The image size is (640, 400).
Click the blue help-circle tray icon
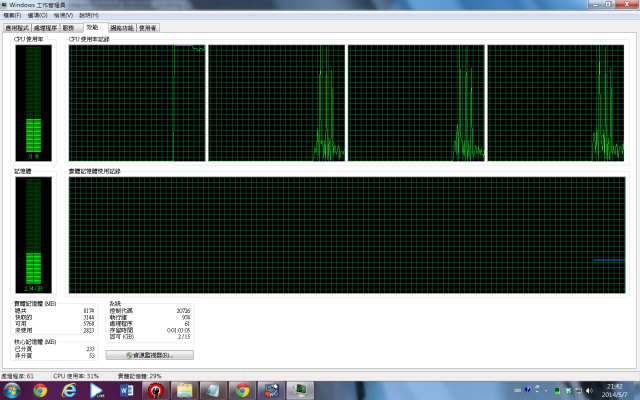(x=527, y=389)
